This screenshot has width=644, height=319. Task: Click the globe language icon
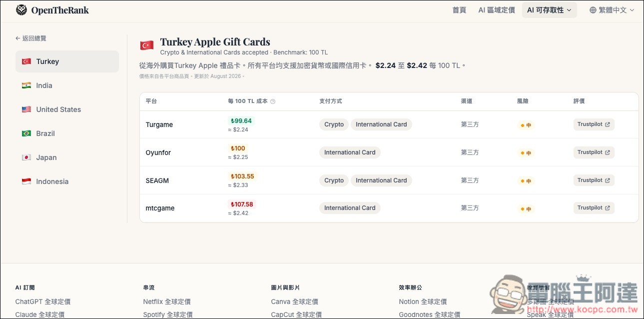[x=593, y=10]
